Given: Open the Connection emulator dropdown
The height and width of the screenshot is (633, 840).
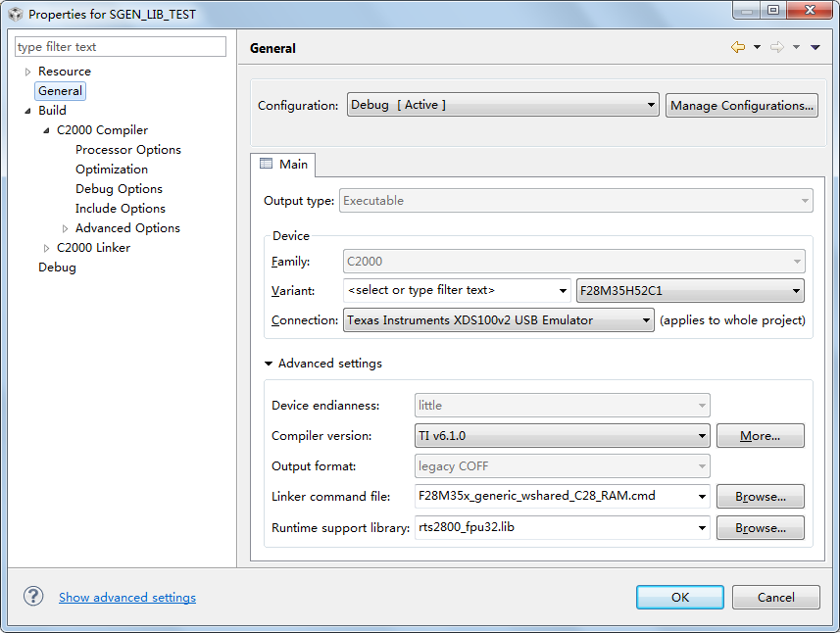Looking at the screenshot, I should click(x=498, y=319).
